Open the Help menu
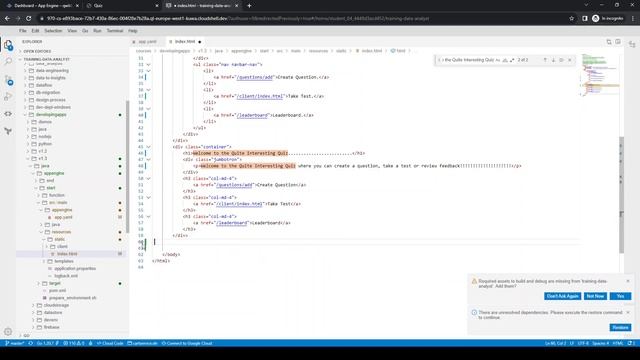 pyautogui.click(x=133, y=31)
